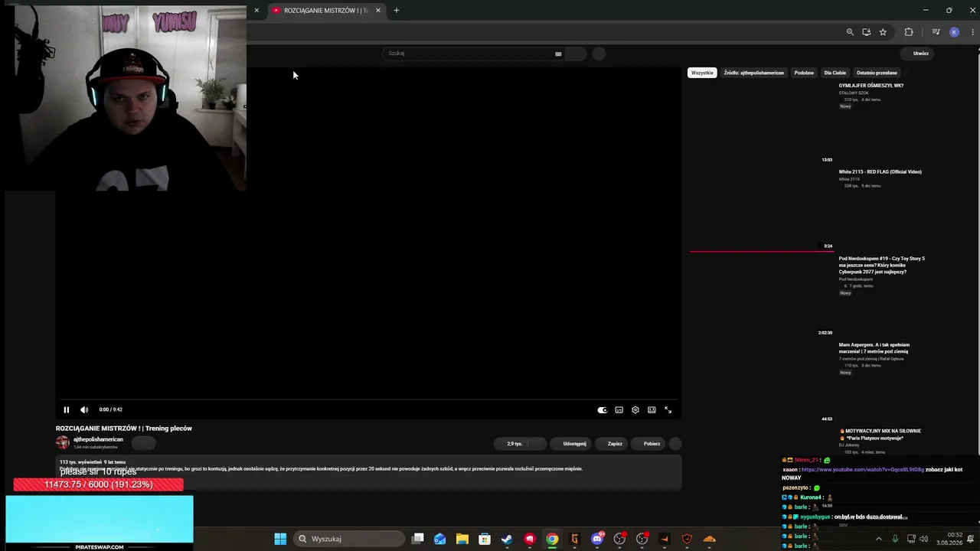This screenshot has height=551, width=980.
Task: Open zoom magnifier in address bar
Action: coord(850,32)
